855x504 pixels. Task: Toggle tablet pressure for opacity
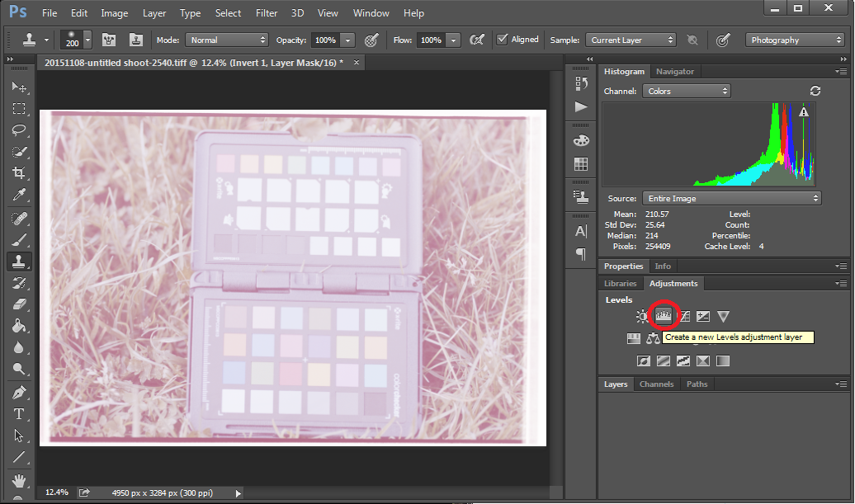click(x=370, y=38)
